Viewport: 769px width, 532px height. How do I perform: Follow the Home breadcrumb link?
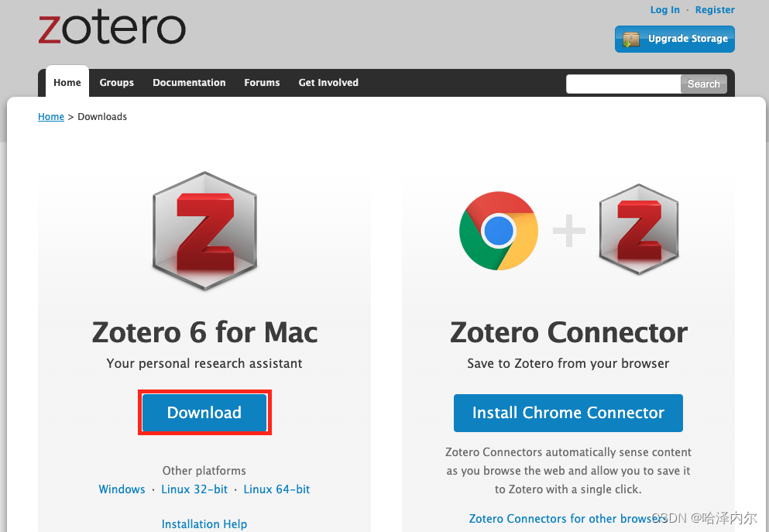[x=51, y=117]
